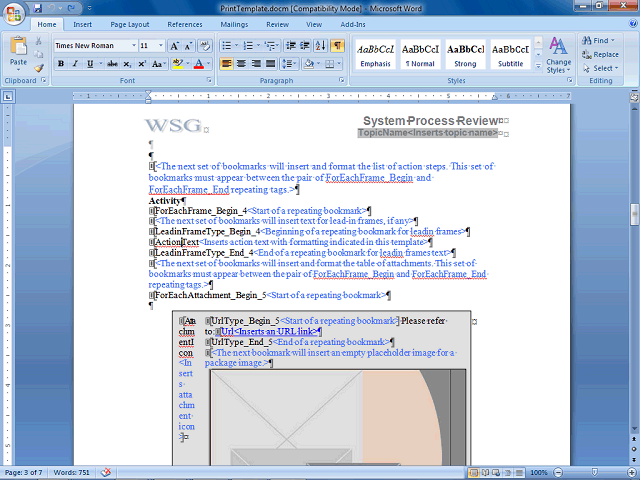Open the Customize Quick Access Toolbar dropdown

89,8
